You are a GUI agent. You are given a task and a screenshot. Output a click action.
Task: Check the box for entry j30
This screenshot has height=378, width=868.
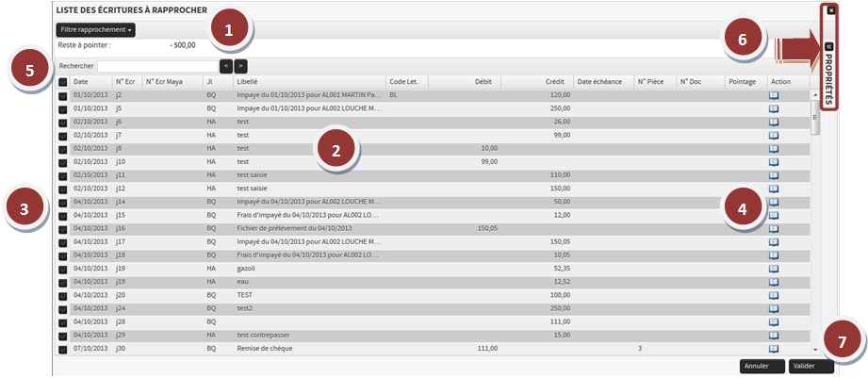point(63,349)
